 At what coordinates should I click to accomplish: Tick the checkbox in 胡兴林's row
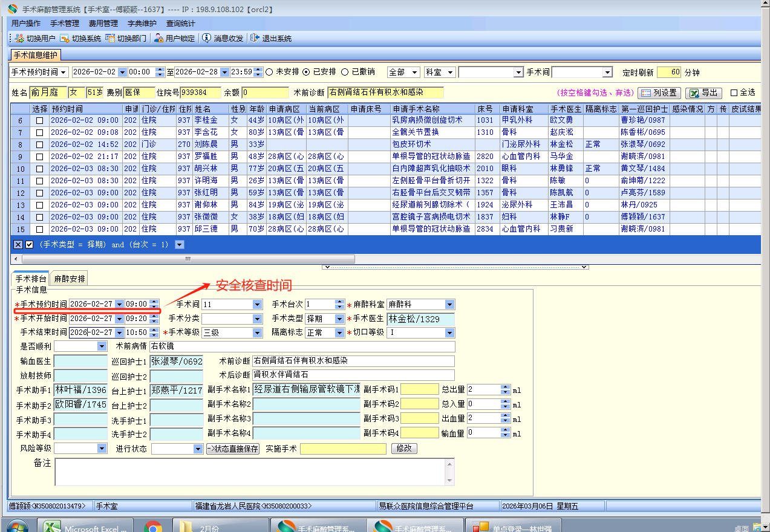click(x=40, y=169)
